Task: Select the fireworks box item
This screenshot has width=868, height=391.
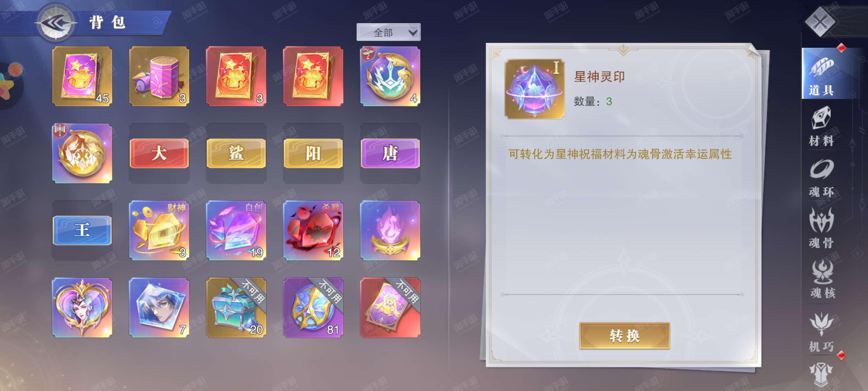Action: 159,77
